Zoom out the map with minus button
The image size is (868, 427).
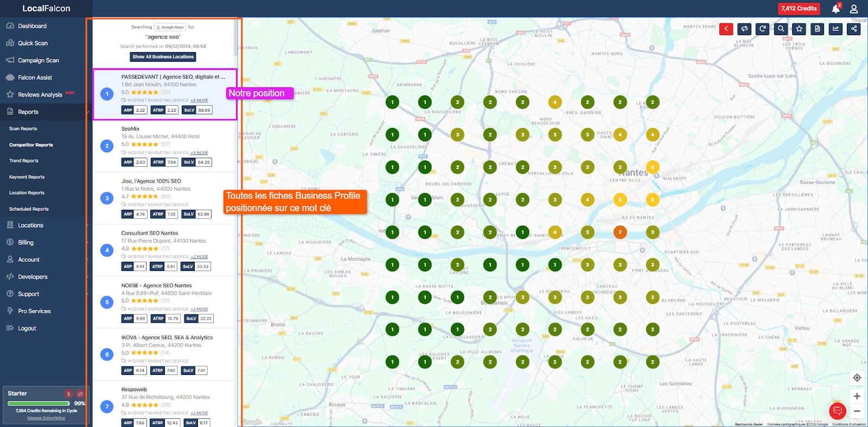tap(857, 411)
